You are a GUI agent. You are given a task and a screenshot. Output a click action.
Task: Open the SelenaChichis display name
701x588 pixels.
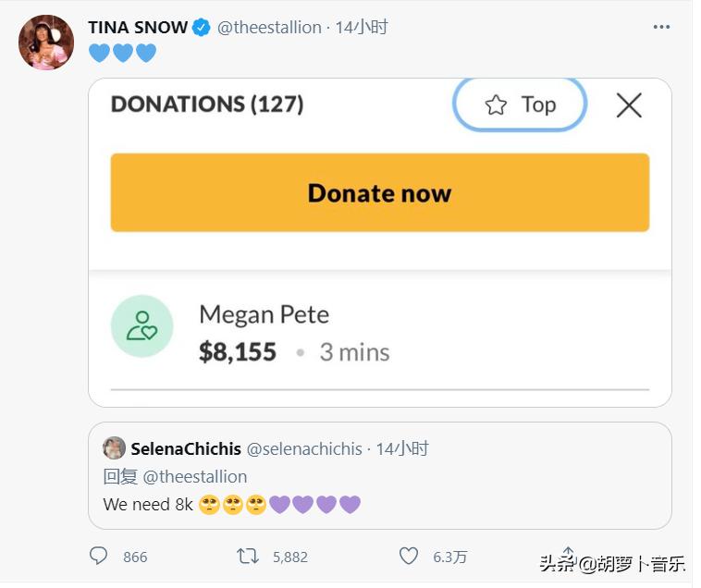point(186,449)
